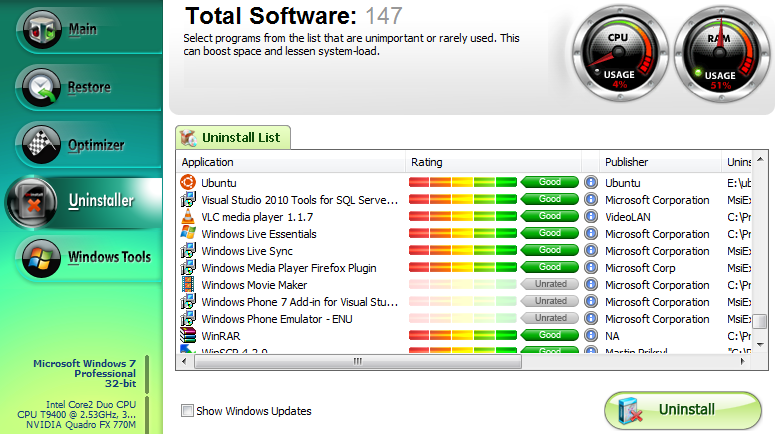Click the VLC media player cone icon
Viewport: 777px width, 434px height.
click(188, 217)
